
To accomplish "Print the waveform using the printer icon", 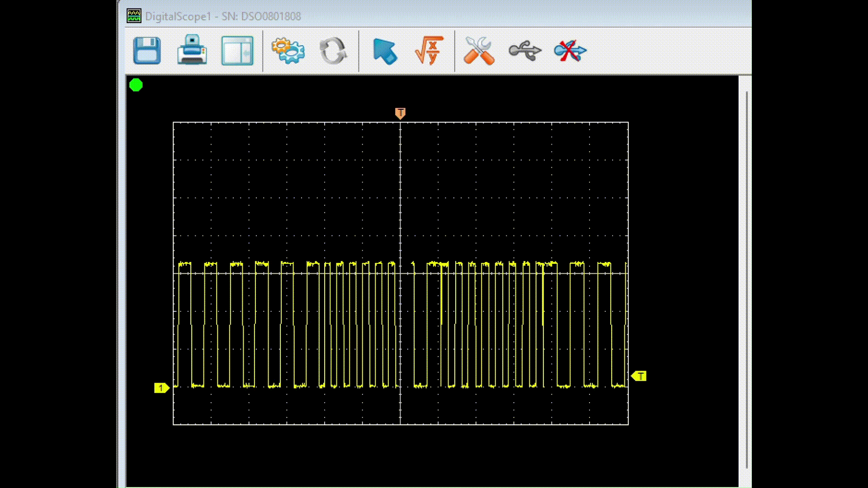I will click(192, 51).
